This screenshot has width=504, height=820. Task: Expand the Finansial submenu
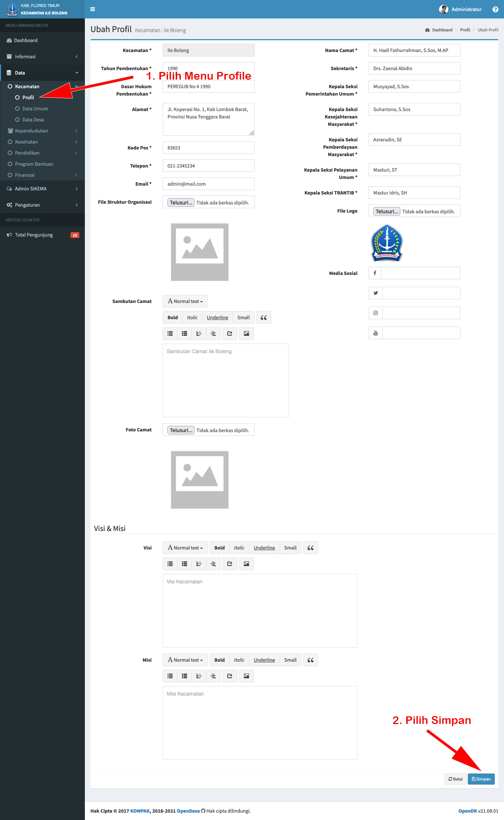pos(42,175)
